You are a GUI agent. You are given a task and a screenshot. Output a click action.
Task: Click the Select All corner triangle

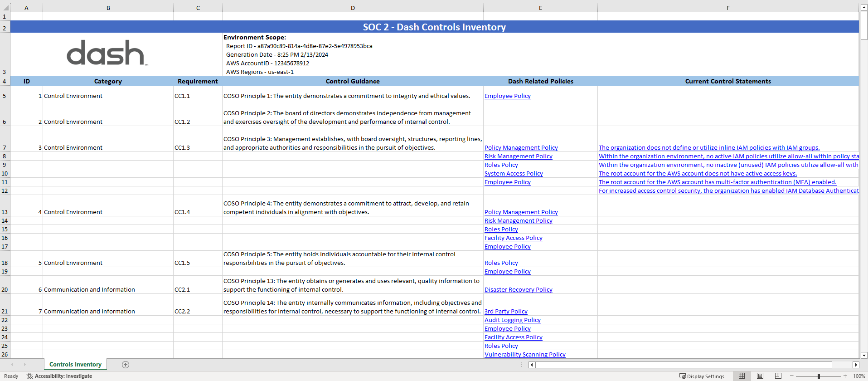5,8
